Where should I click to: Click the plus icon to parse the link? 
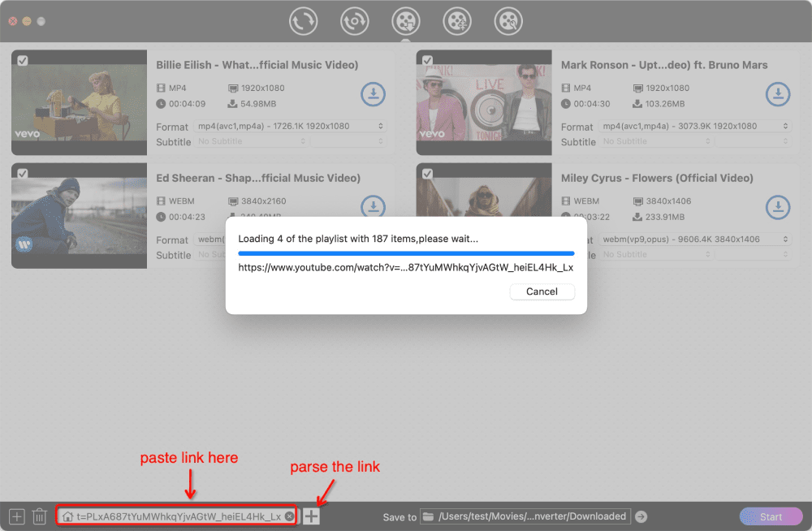tap(312, 516)
